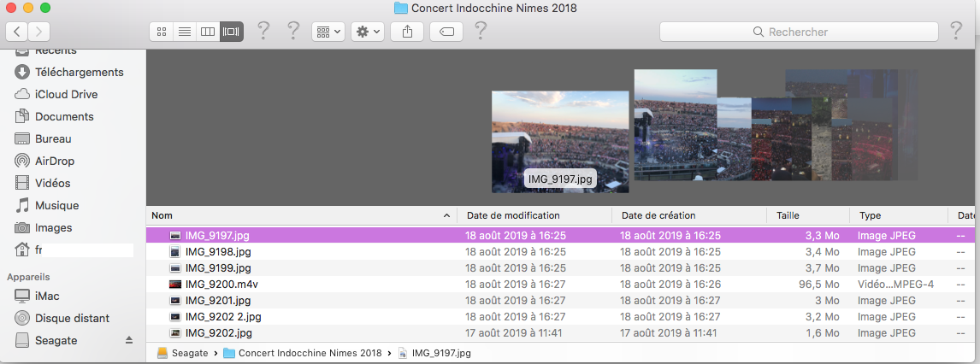
Task: Click the Rechercher search field
Action: coord(799,32)
